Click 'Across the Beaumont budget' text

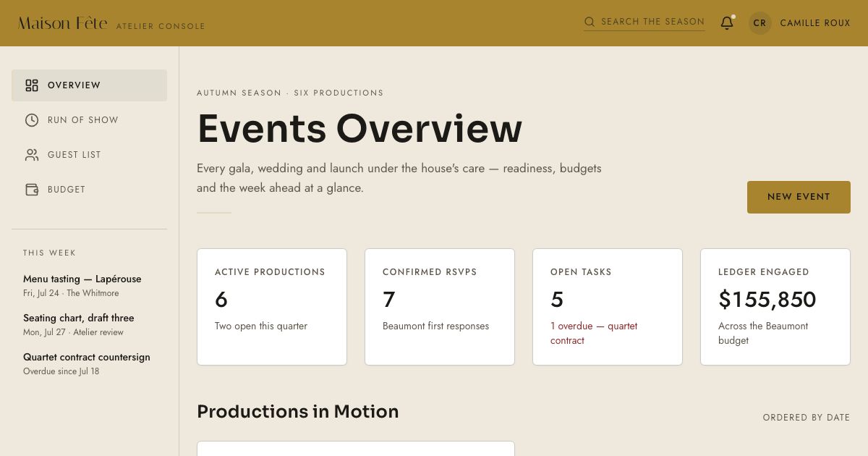tap(763, 333)
